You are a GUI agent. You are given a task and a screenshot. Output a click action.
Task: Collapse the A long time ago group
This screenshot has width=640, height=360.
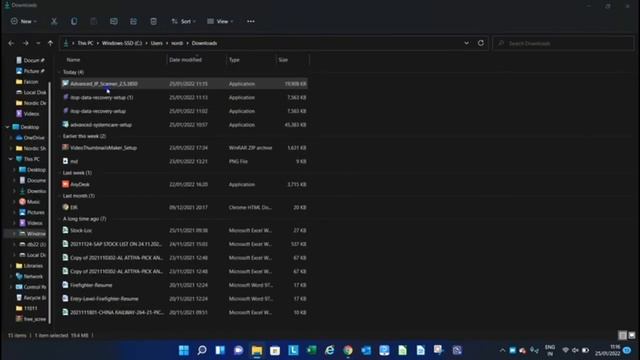tap(60, 219)
